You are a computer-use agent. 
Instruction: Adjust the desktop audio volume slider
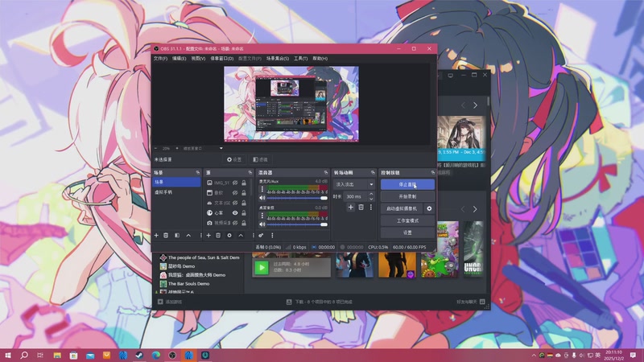[x=297, y=224]
